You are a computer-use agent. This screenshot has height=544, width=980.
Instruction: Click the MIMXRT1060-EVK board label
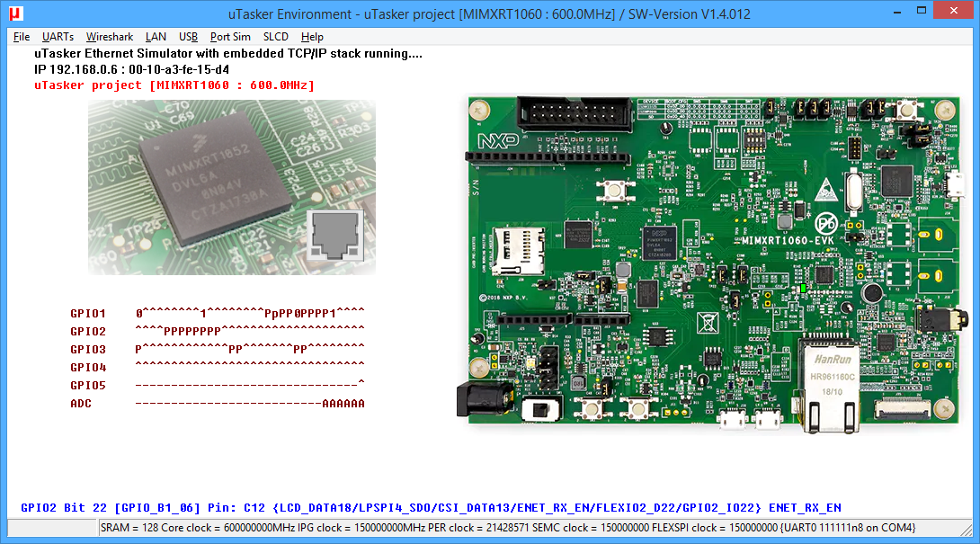tap(787, 241)
